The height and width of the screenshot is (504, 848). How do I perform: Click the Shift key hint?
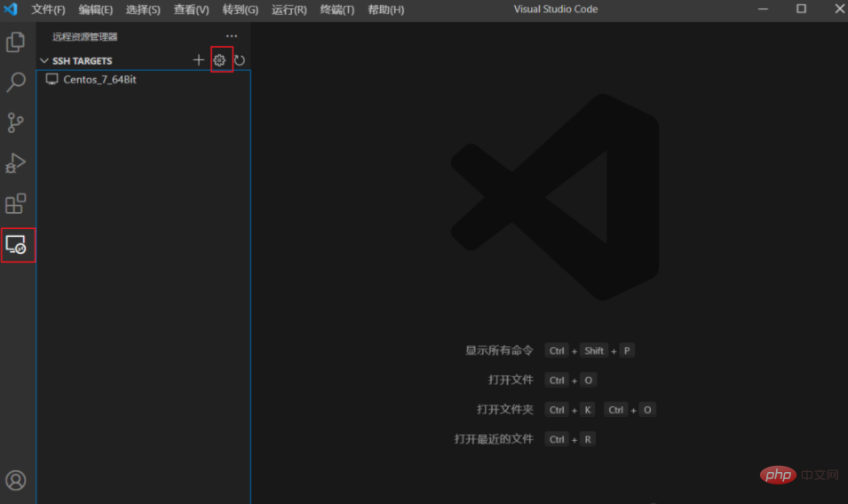[x=594, y=350]
